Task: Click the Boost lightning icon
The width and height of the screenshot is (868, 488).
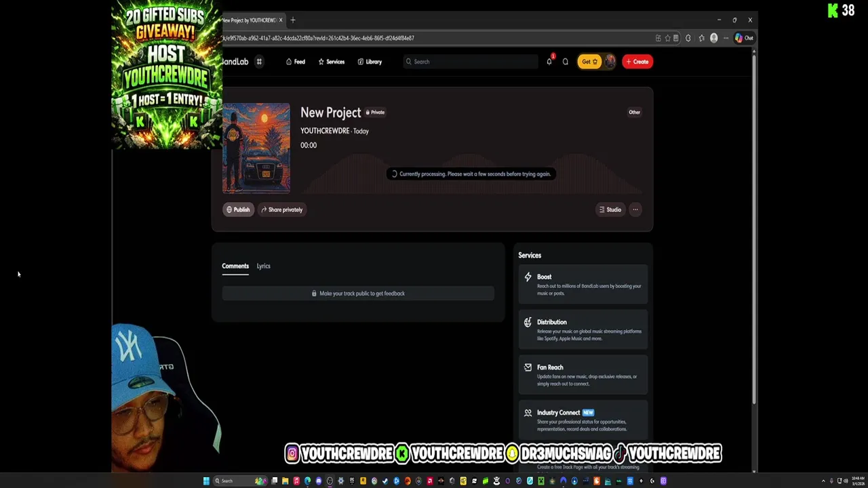Action: point(528,277)
